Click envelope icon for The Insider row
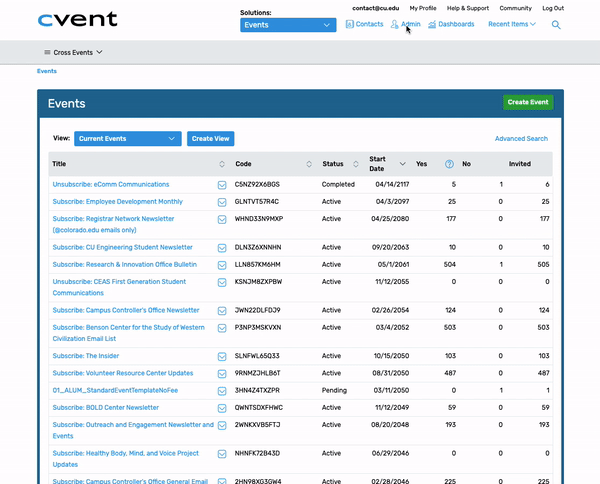 (222, 357)
